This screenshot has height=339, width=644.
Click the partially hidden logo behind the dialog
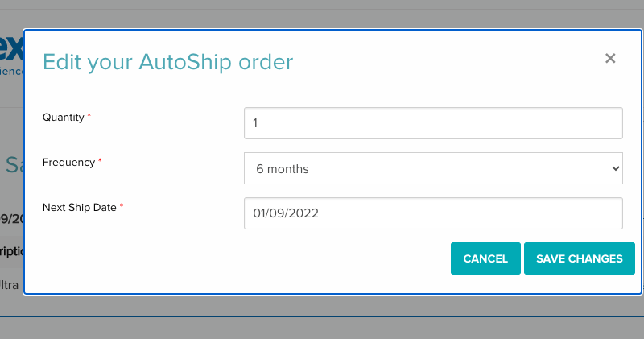coord(11,48)
